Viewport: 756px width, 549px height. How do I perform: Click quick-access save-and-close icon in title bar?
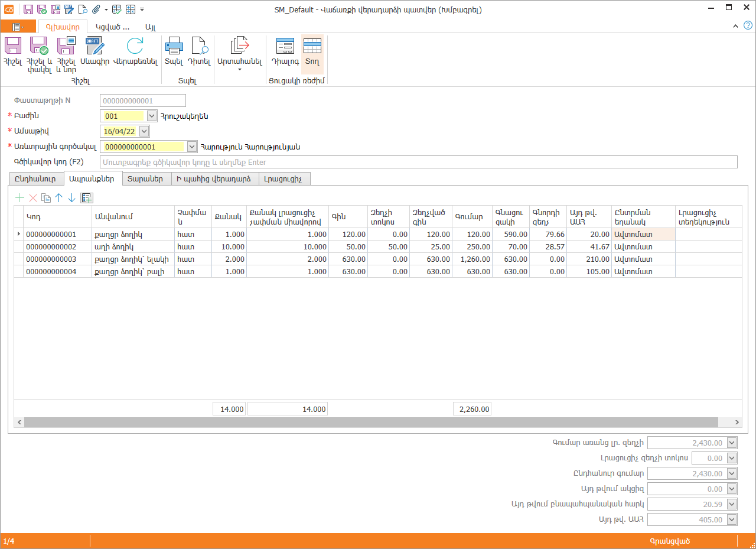42,9
